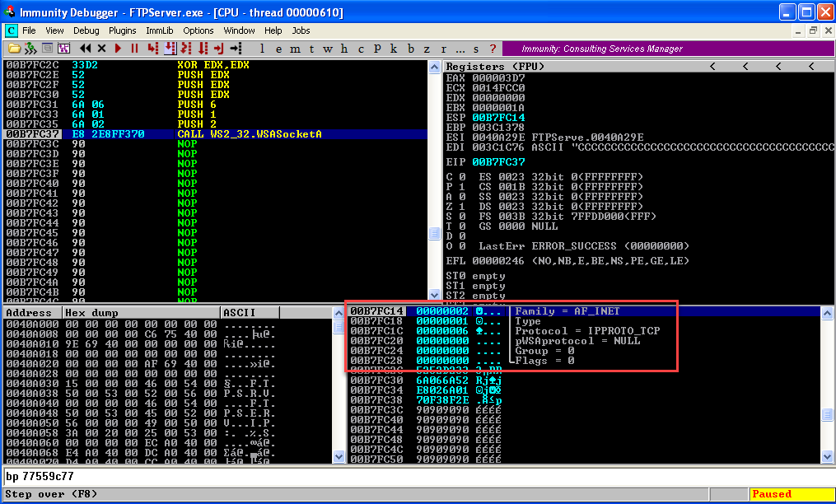The image size is (836, 504).
Task: Show the Log window with the 'l' button
Action: [x=262, y=49]
